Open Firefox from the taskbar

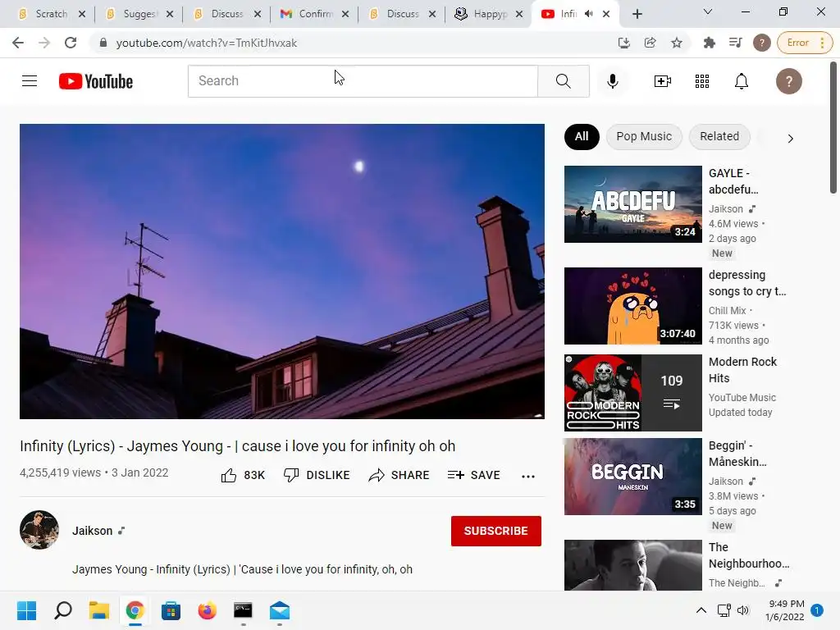coord(207,610)
